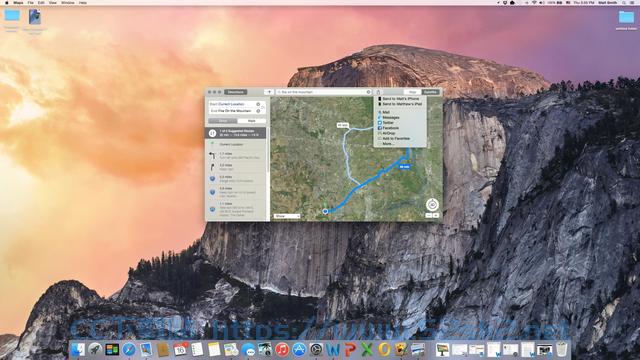Clear the Start location field
Screen dimensions: 640x360
point(258,104)
